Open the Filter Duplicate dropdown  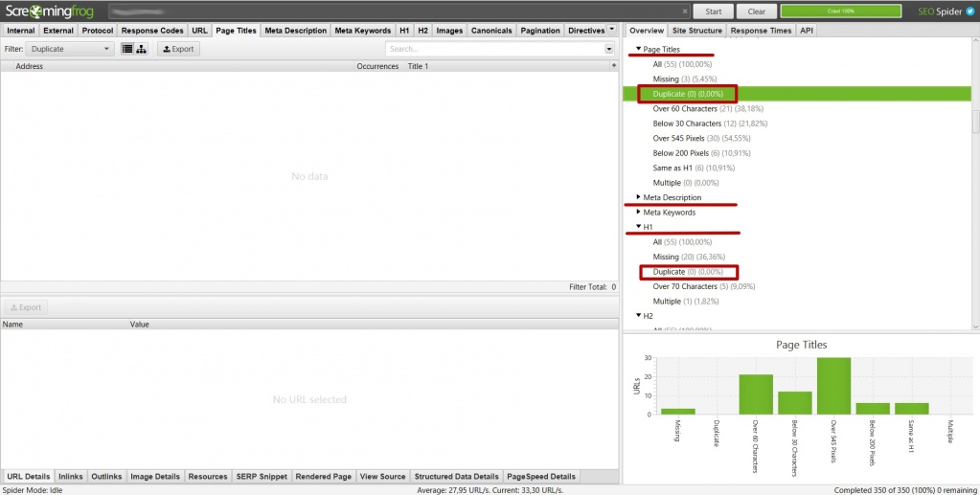tap(70, 49)
